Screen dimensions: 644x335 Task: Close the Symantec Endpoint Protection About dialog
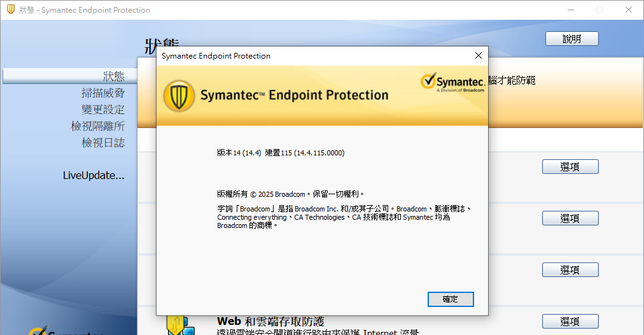coord(479,56)
